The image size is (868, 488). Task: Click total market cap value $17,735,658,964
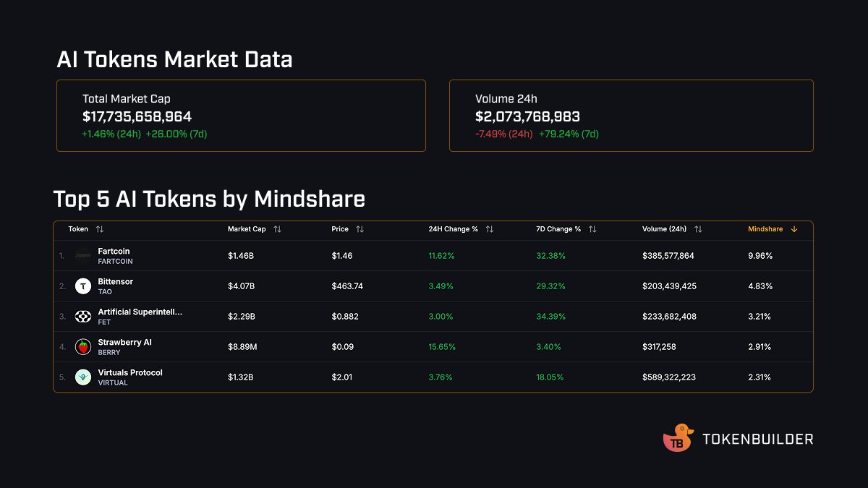click(137, 116)
